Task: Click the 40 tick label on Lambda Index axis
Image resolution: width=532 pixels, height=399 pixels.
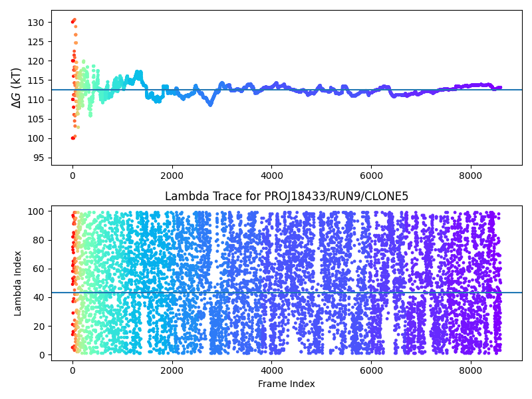Action: 39,297
